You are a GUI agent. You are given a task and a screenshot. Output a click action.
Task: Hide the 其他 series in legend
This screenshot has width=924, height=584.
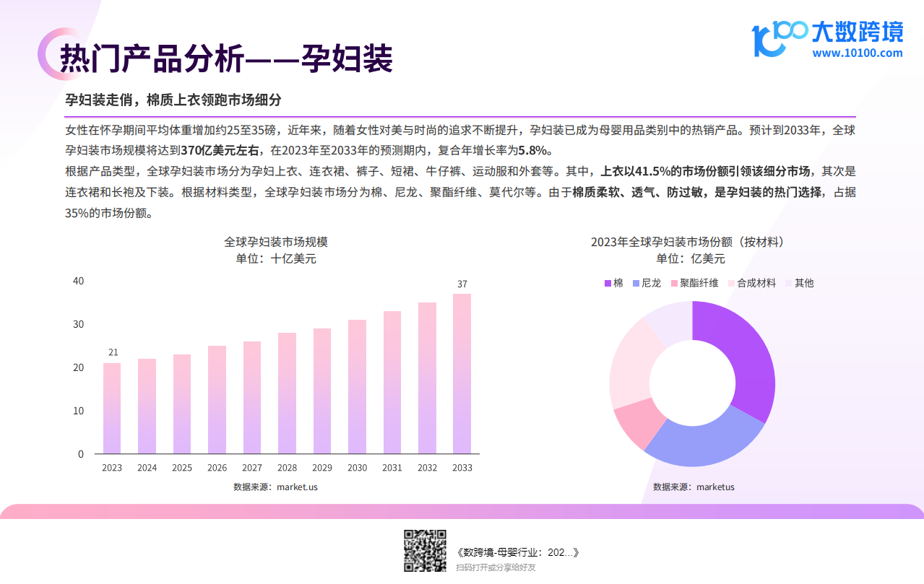tap(799, 284)
